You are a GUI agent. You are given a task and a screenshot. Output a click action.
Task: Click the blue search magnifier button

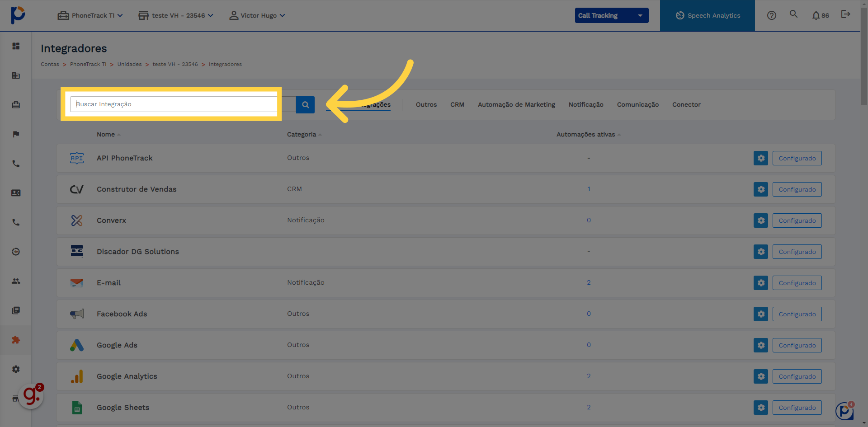[x=305, y=105]
